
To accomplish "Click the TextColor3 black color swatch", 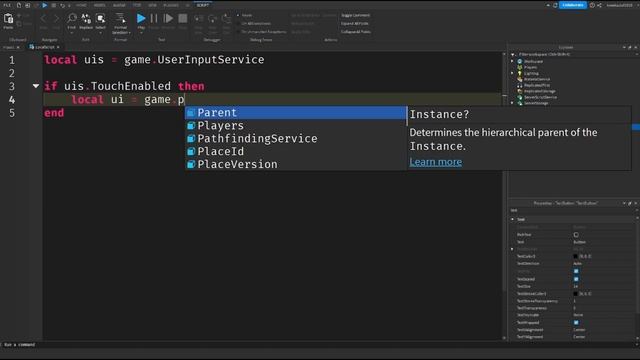I will pos(576,256).
